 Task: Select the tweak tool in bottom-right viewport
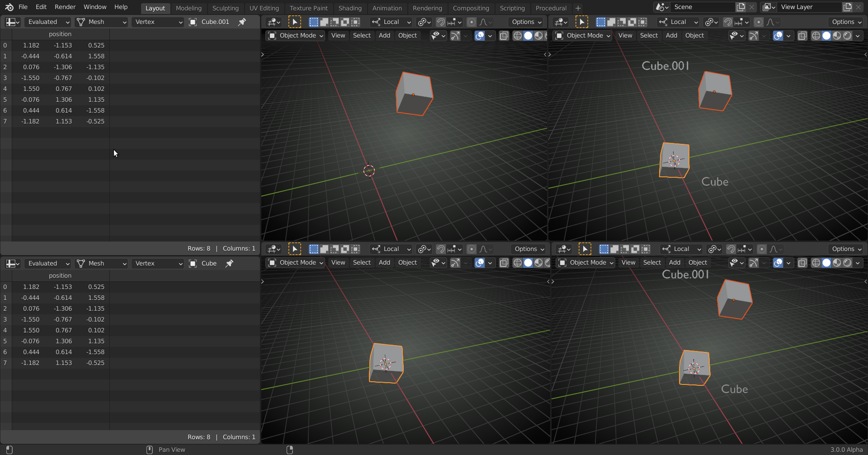point(585,249)
